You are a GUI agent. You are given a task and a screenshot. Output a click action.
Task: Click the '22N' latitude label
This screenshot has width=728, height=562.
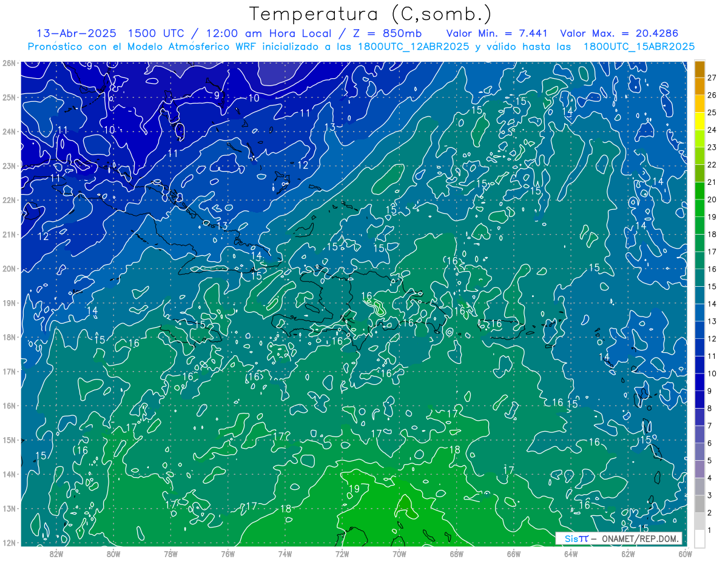(x=9, y=200)
